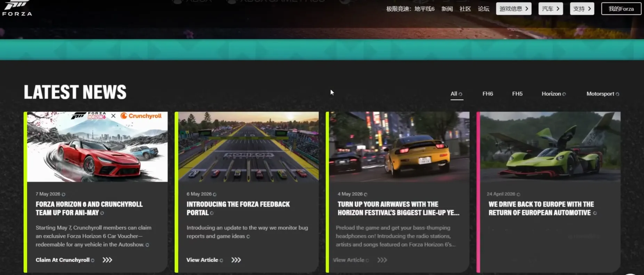644x275 pixels.
Task: Go to the 新闻 page
Action: point(447,9)
